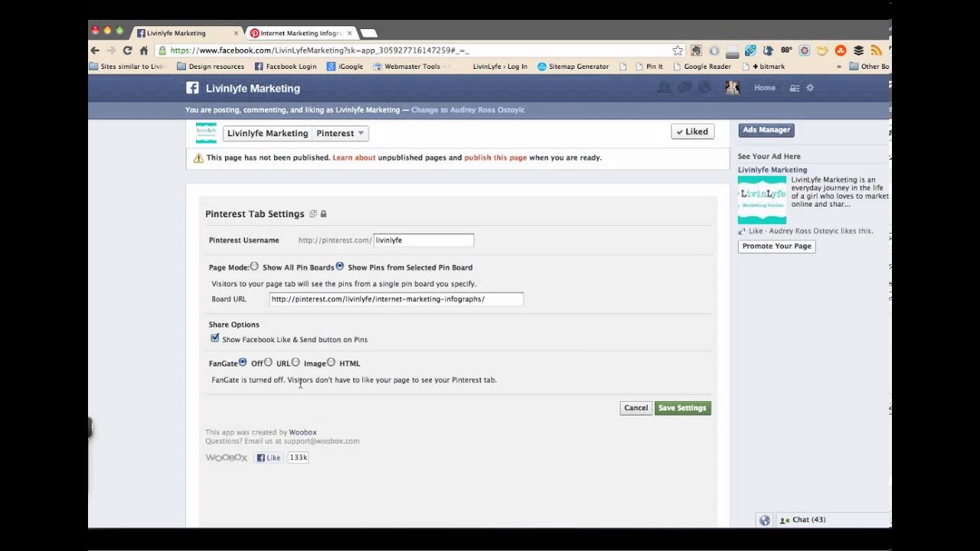Open the Pinterest tab dropdown arrow

[361, 133]
